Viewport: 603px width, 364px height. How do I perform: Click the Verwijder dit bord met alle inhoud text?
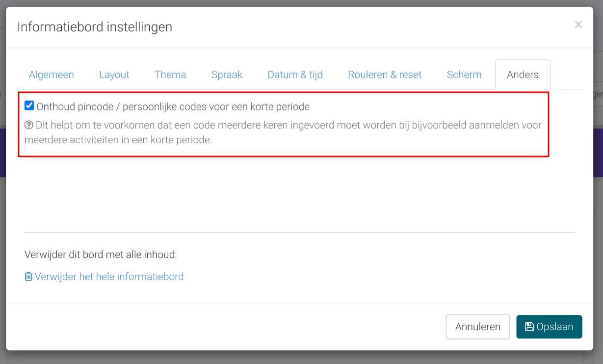pyautogui.click(x=101, y=255)
